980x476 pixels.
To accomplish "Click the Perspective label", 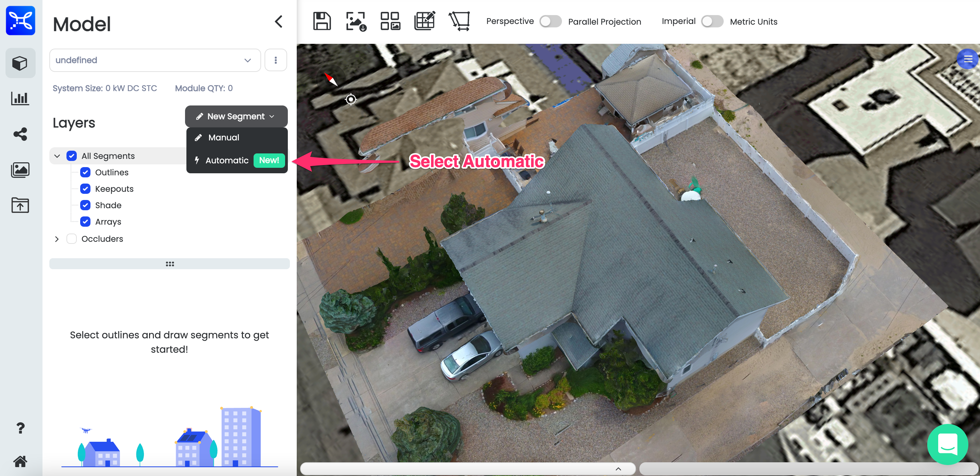I will coord(510,21).
